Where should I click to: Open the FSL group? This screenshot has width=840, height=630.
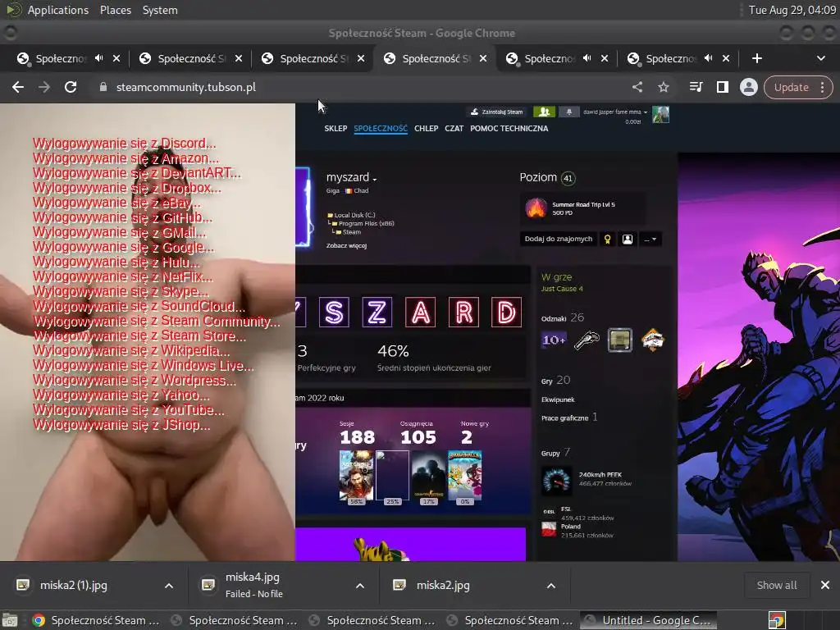tap(566, 509)
